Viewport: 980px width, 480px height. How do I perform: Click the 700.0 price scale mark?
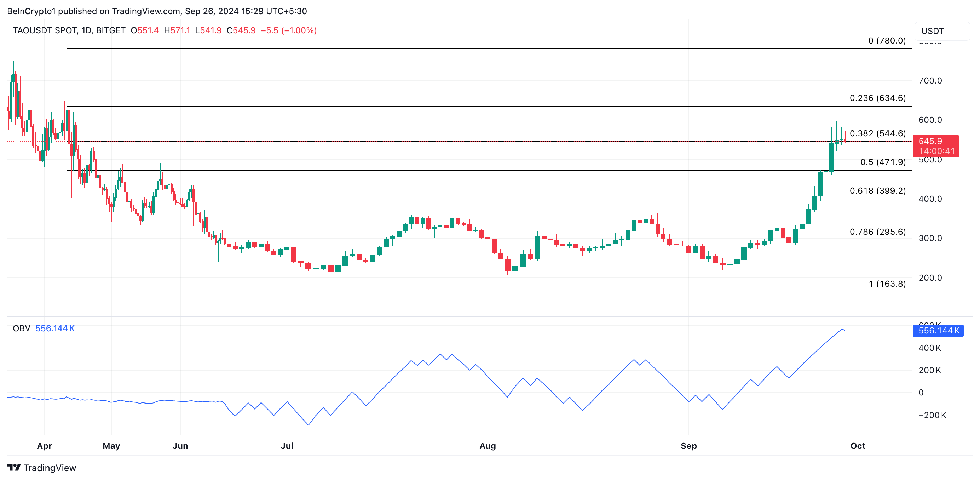(x=930, y=80)
